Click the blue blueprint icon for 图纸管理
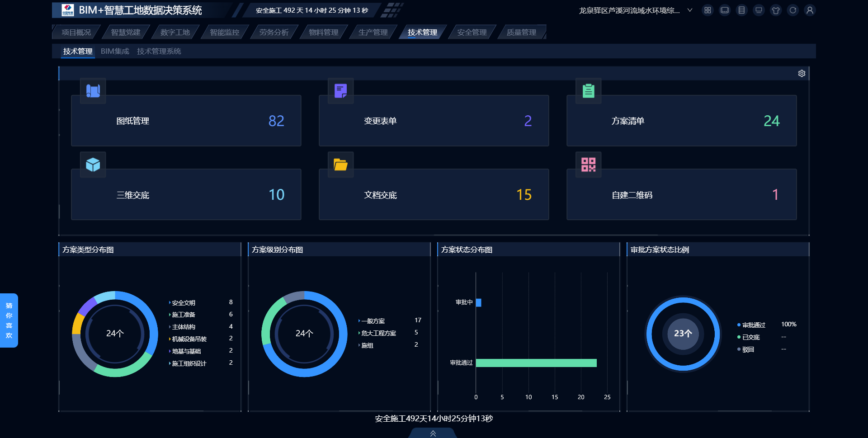Screen dimensions: 868x438 pos(93,91)
